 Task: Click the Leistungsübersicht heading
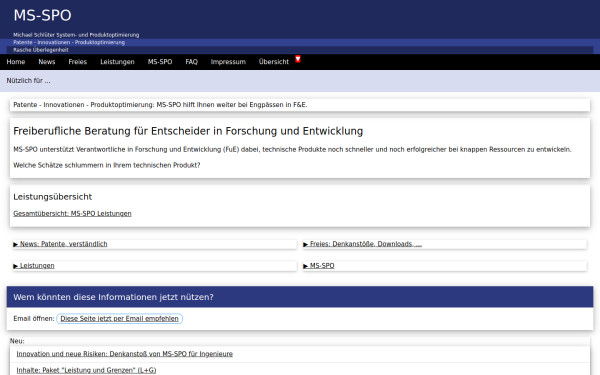pos(52,197)
